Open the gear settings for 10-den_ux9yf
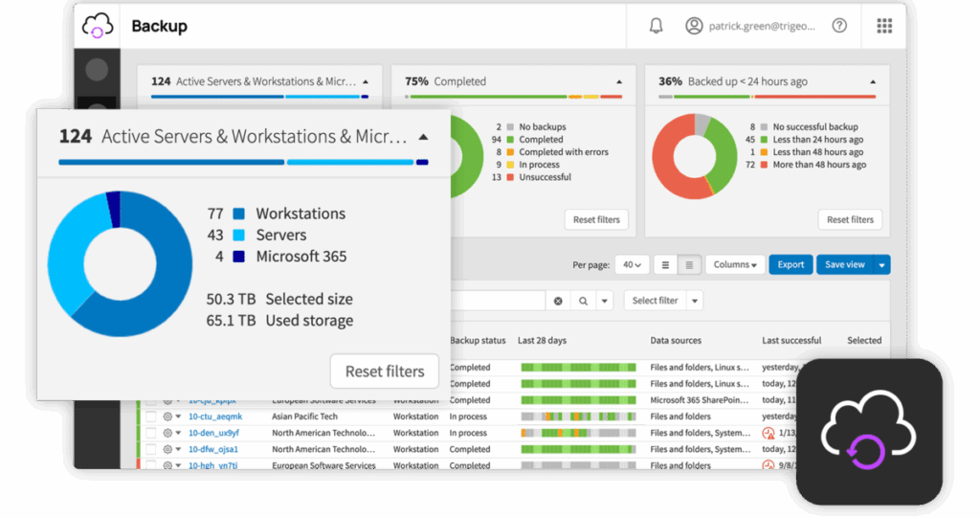980x518 pixels. click(x=167, y=433)
